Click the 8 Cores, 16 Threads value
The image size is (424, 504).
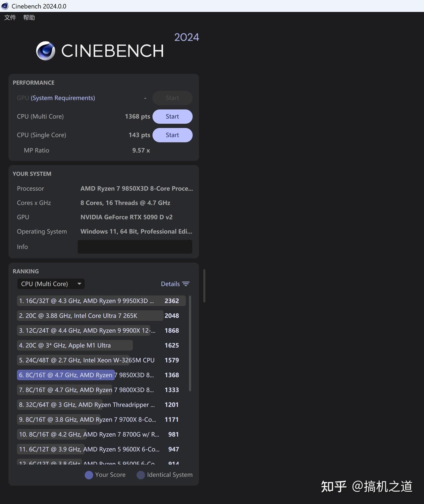tap(125, 203)
